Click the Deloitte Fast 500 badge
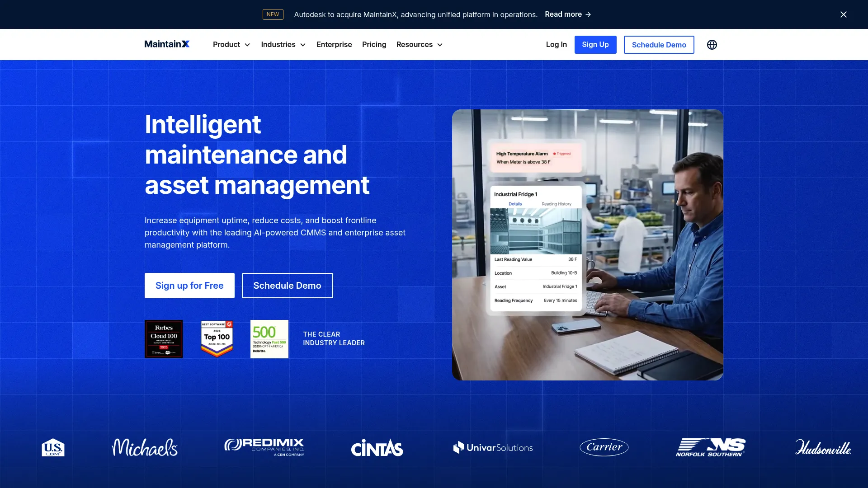Image resolution: width=868 pixels, height=488 pixels. [269, 339]
